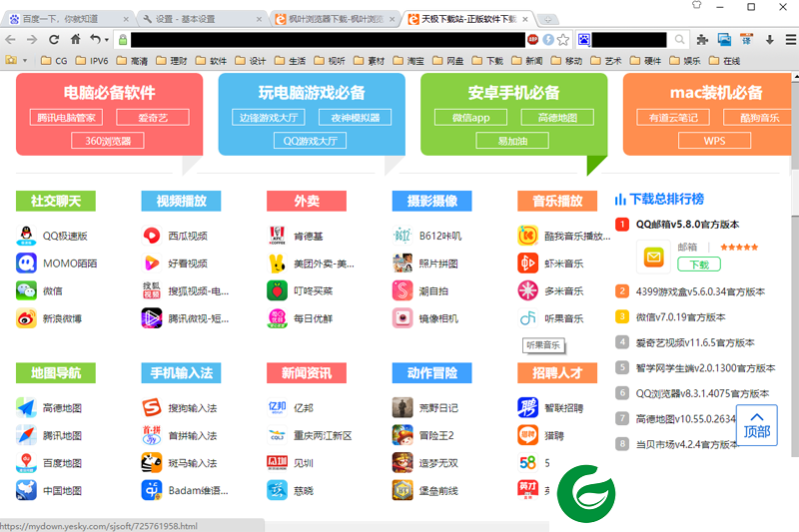
Task: Open the 好看视频 link
Action: click(x=188, y=264)
